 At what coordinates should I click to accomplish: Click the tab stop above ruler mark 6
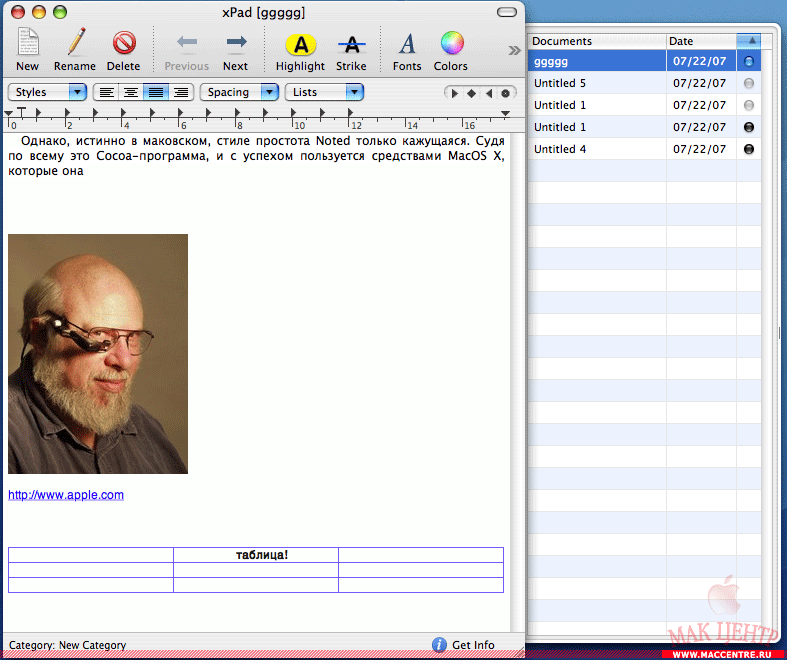[x=180, y=113]
